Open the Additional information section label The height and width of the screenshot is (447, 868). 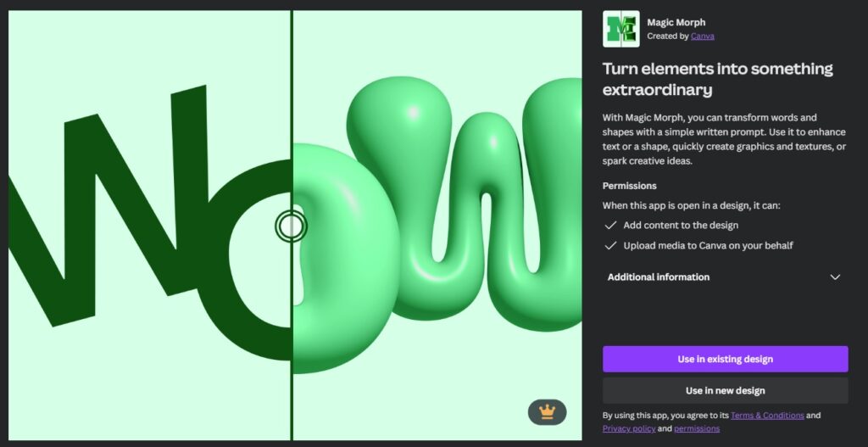pos(658,277)
